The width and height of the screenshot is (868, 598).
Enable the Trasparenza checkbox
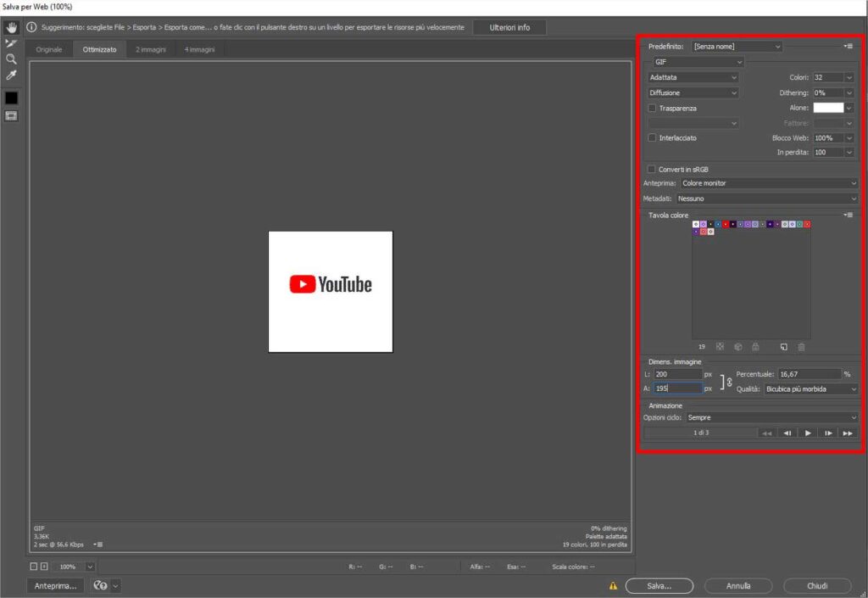652,108
